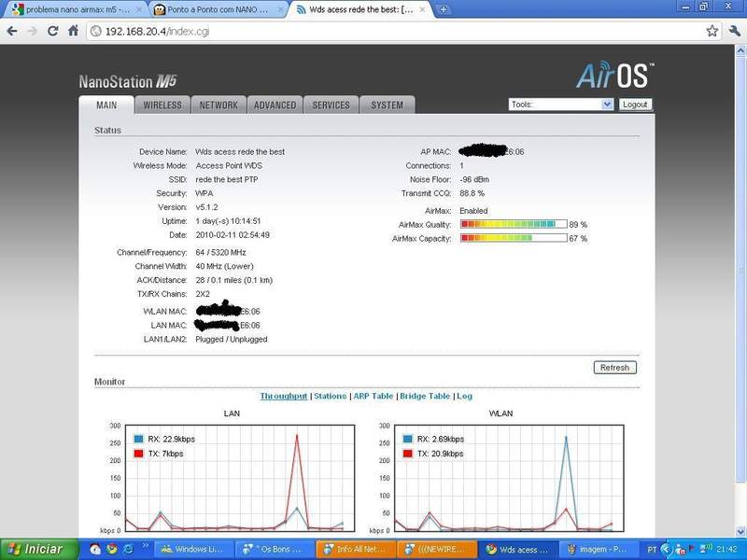Go to browser Home icon
This screenshot has width=747, height=560.
click(x=74, y=32)
